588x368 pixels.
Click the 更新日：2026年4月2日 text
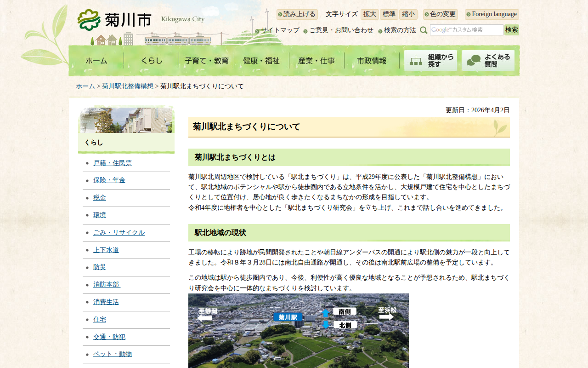coord(478,110)
